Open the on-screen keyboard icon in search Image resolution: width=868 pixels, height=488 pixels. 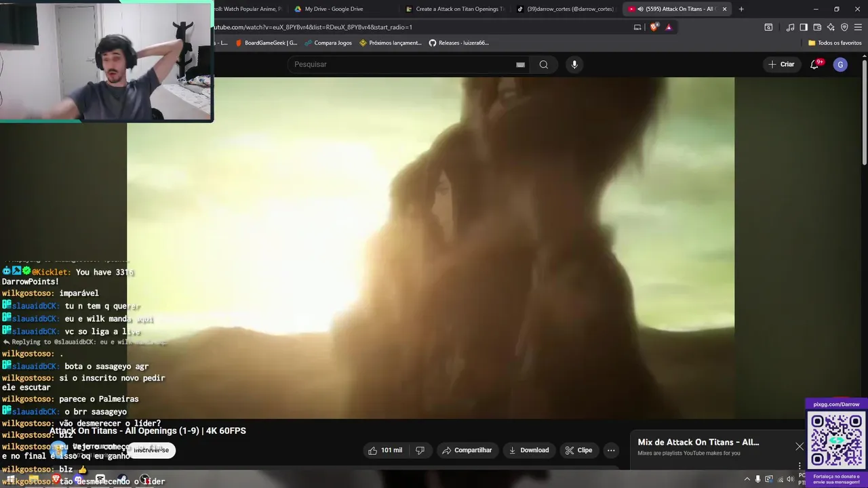(x=520, y=64)
